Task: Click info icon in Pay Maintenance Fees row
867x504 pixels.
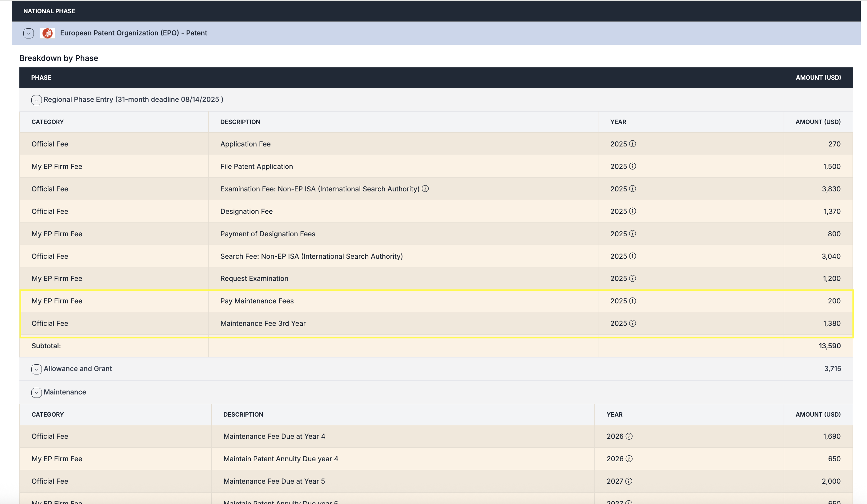Action: (632, 301)
